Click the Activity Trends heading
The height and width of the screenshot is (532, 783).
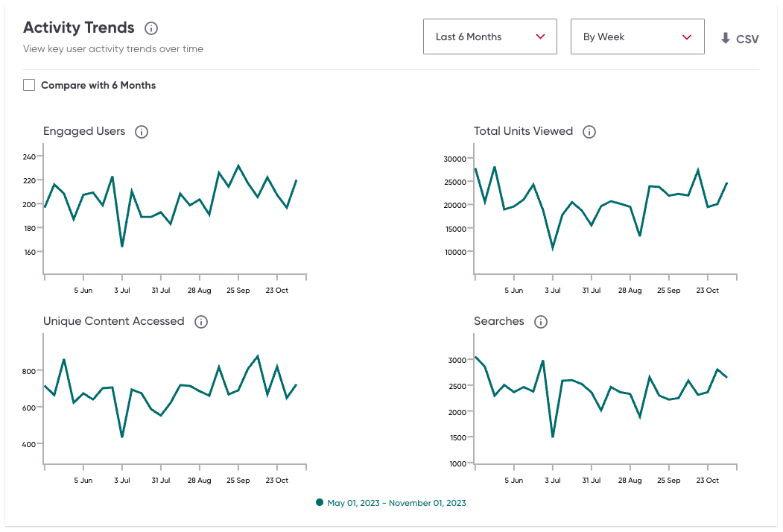pos(79,28)
